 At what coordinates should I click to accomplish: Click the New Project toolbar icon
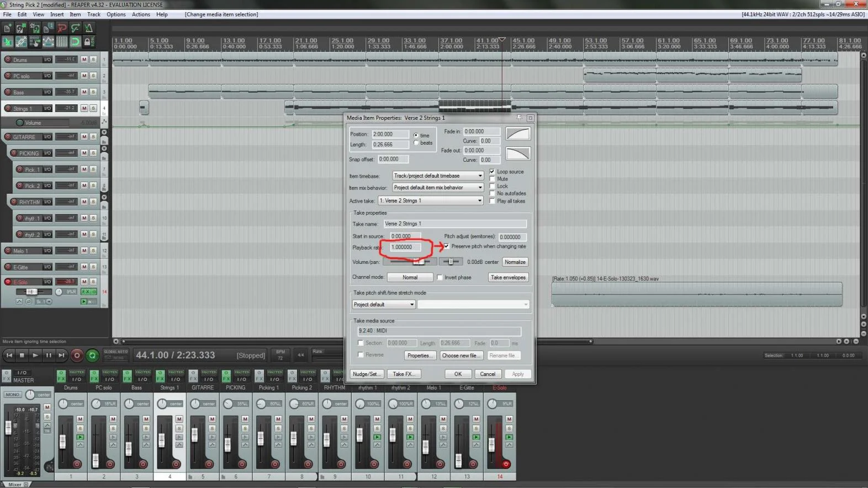pos(8,28)
